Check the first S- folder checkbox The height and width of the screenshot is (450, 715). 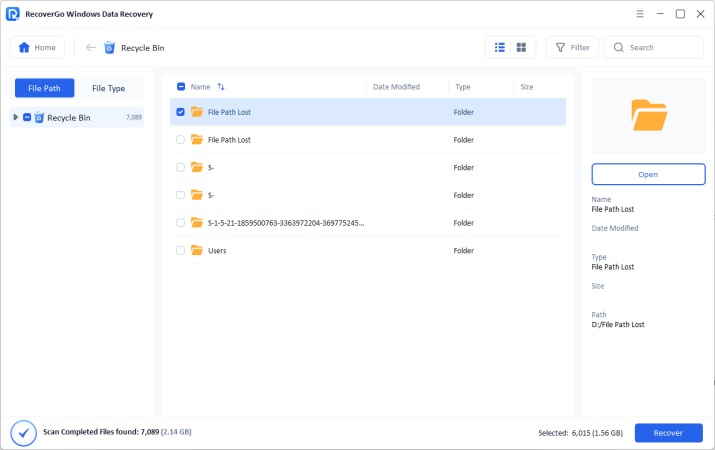click(x=181, y=167)
